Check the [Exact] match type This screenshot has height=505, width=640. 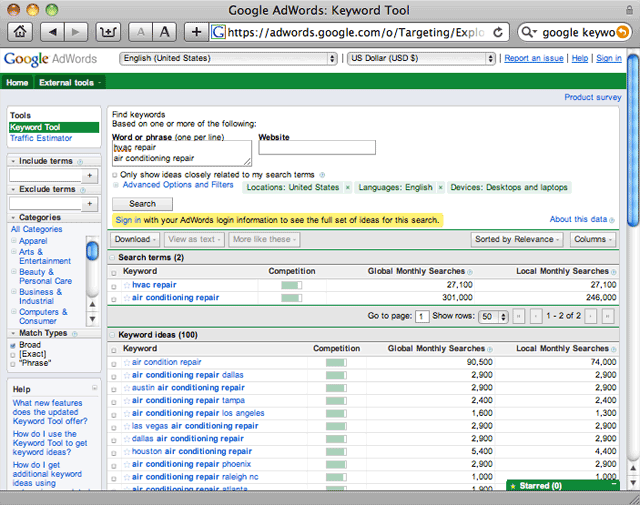13,355
